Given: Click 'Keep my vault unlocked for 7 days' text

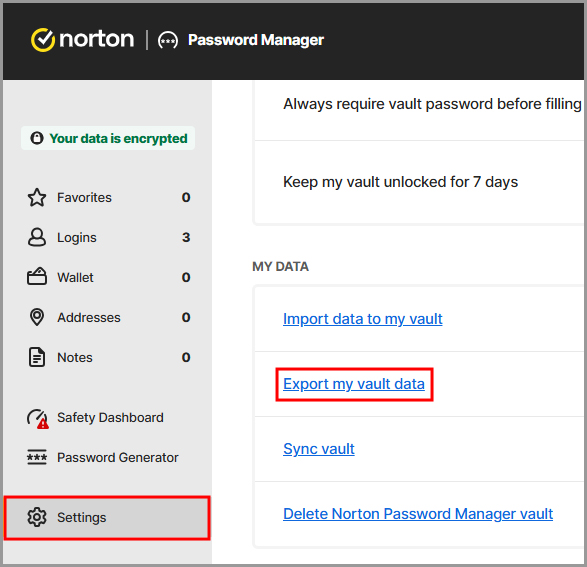Looking at the screenshot, I should coord(401,182).
